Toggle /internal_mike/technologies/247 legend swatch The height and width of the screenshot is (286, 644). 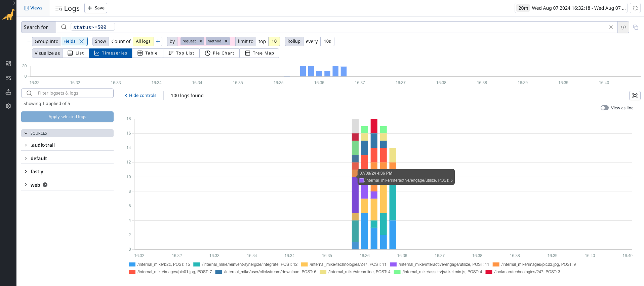[x=304, y=264]
